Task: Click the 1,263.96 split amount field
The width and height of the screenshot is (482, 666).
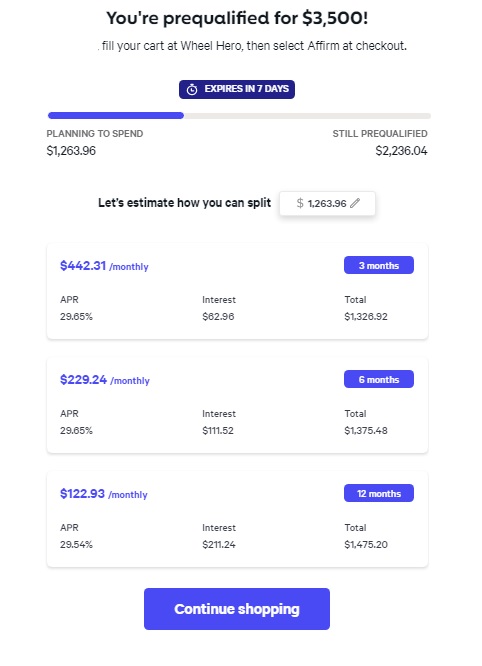Action: (x=327, y=203)
